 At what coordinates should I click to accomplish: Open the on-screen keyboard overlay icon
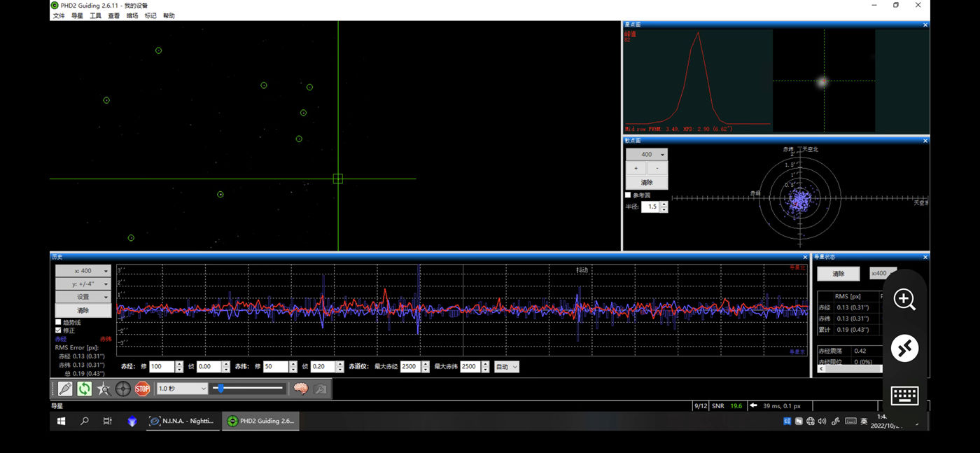click(904, 396)
